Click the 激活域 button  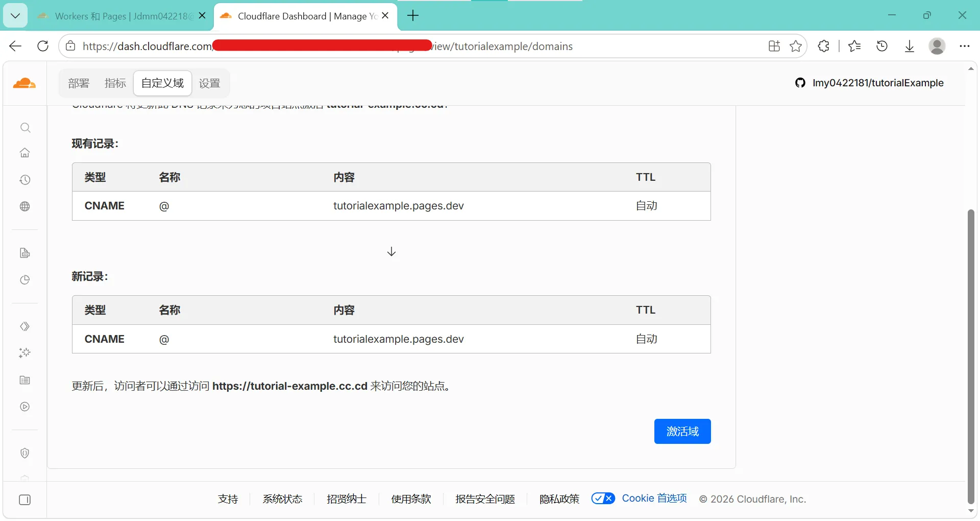click(x=682, y=432)
